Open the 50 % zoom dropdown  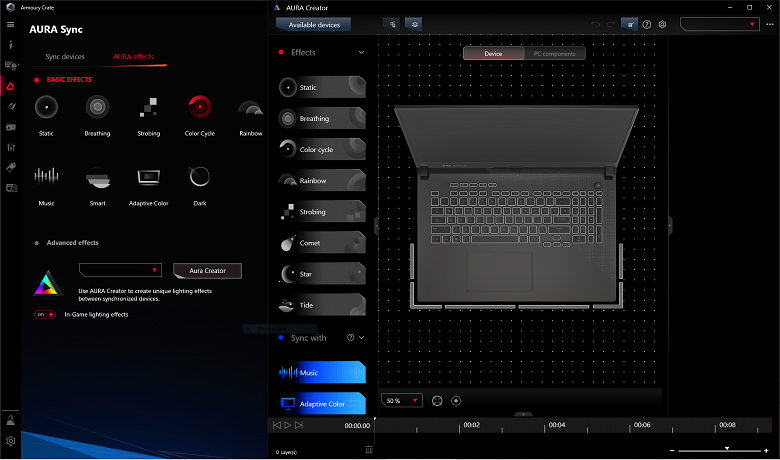pos(402,401)
